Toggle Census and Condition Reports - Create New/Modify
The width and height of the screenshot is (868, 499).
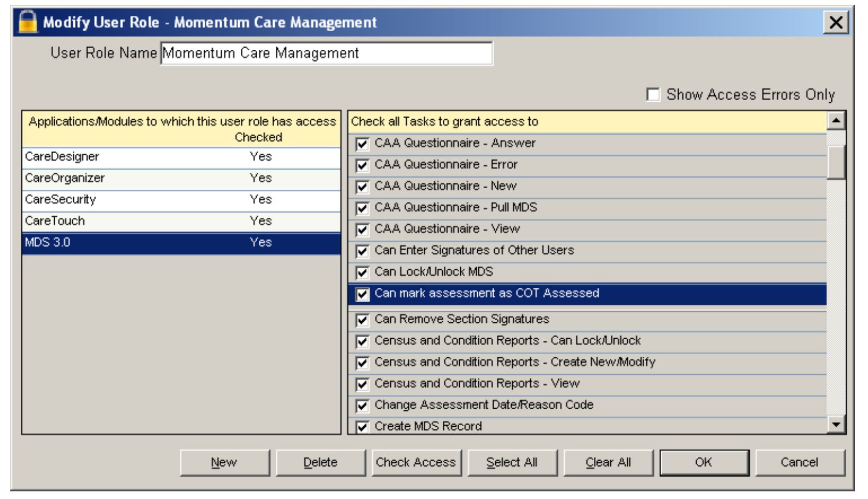point(362,363)
